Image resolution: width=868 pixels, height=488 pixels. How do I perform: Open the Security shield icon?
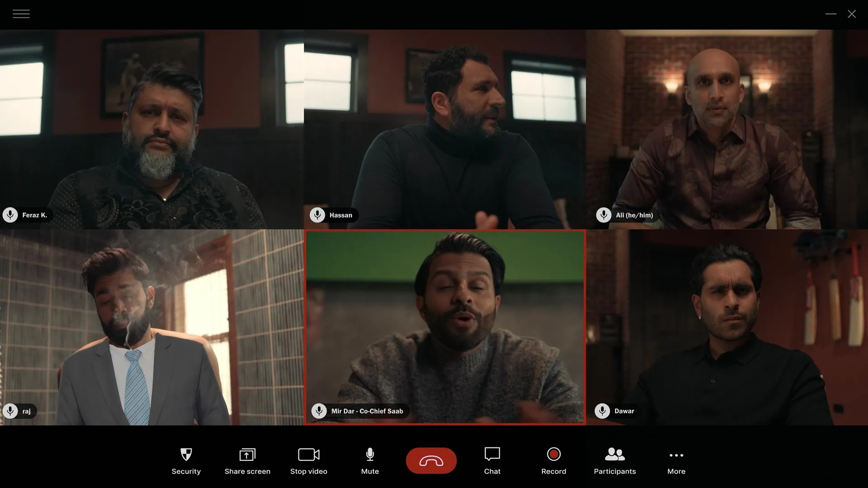pyautogui.click(x=186, y=454)
